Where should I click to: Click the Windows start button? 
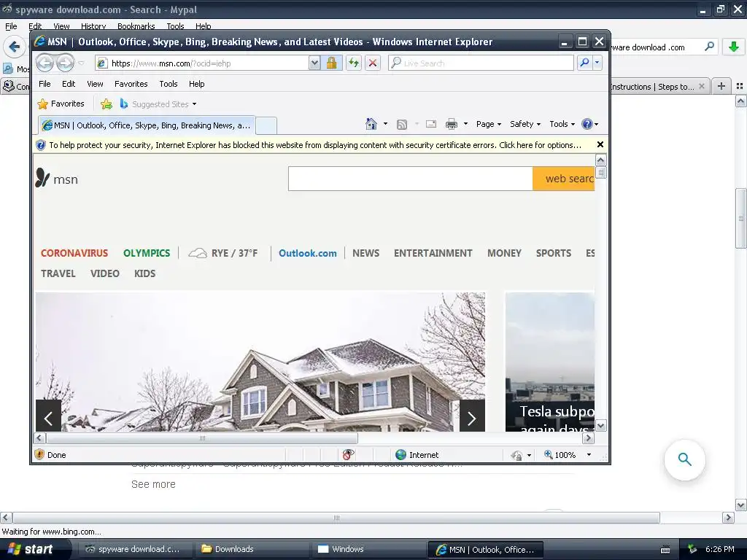coord(32,549)
